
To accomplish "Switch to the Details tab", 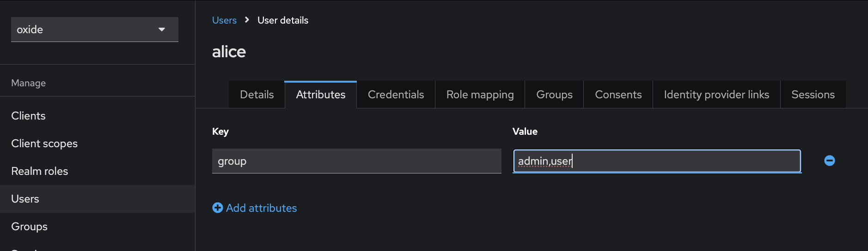I will click(x=257, y=95).
